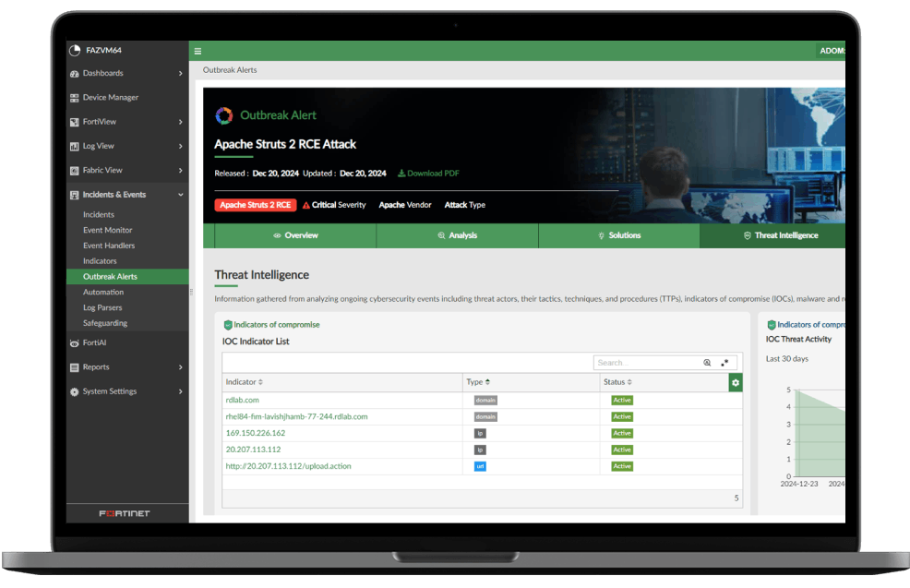Expand the Dashboards menu chevron
The width and height of the screenshot is (910, 588).
click(x=180, y=74)
